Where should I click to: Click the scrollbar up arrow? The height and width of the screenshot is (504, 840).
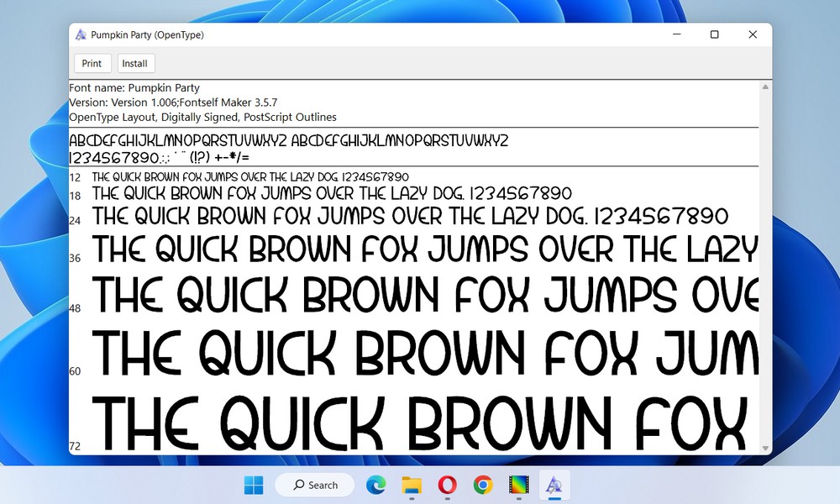coord(765,87)
